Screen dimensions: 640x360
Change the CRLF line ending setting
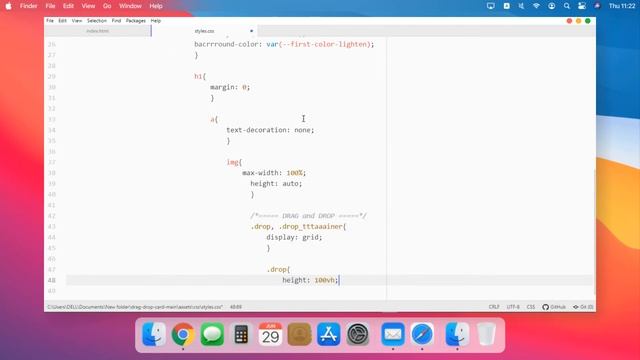494,307
